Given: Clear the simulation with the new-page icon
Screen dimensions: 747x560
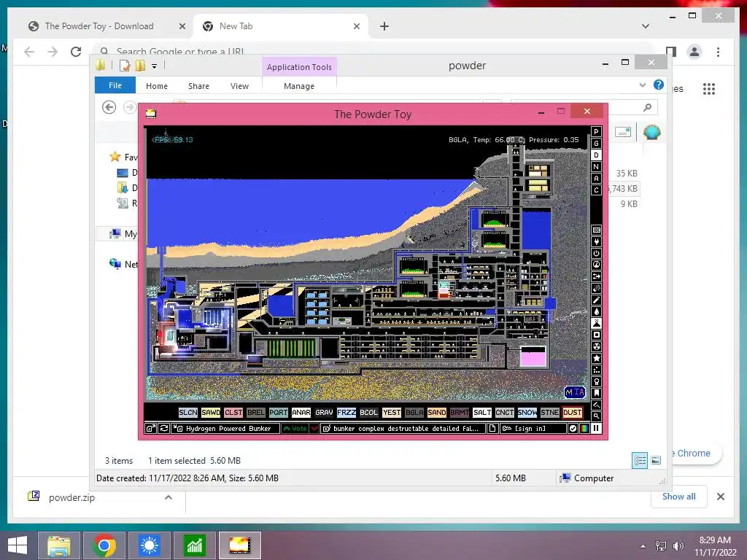Looking at the screenshot, I should (x=492, y=429).
